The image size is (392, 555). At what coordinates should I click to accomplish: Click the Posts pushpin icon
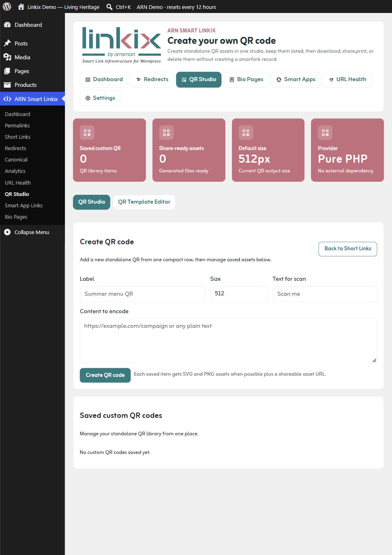click(x=7, y=43)
